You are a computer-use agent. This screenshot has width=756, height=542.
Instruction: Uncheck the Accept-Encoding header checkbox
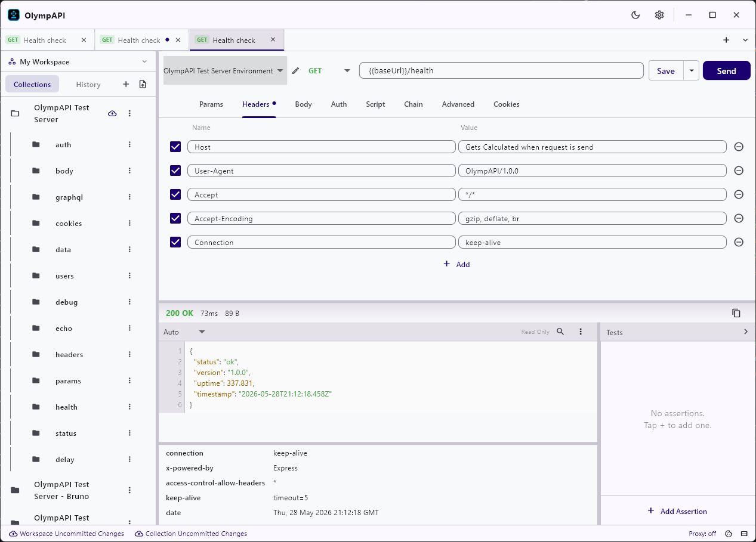click(x=175, y=218)
